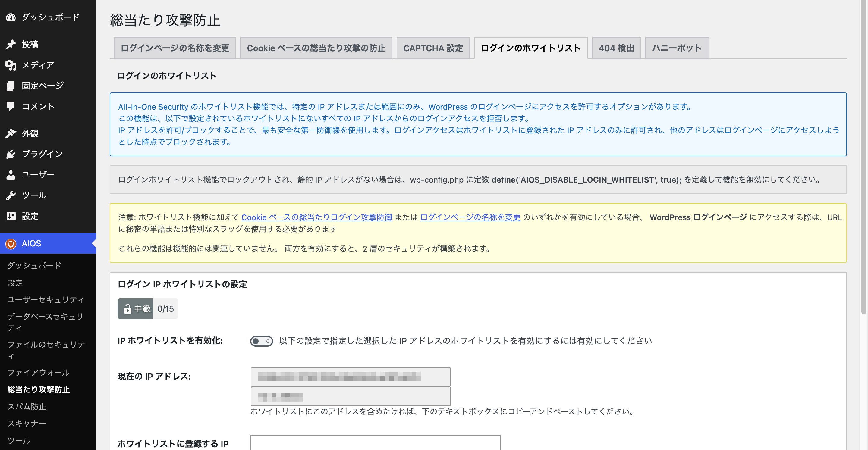Image resolution: width=868 pixels, height=450 pixels.
Task: Open the ツール item in the AIOS submenu
Action: point(19,441)
